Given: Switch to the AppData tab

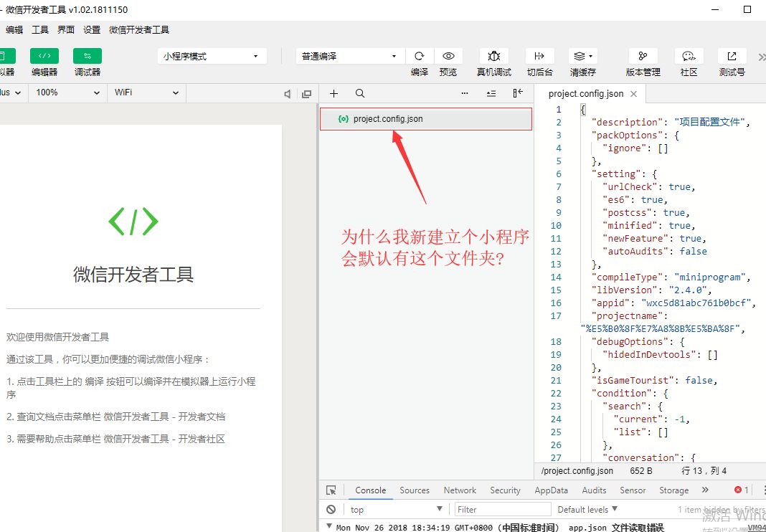Looking at the screenshot, I should (551, 490).
